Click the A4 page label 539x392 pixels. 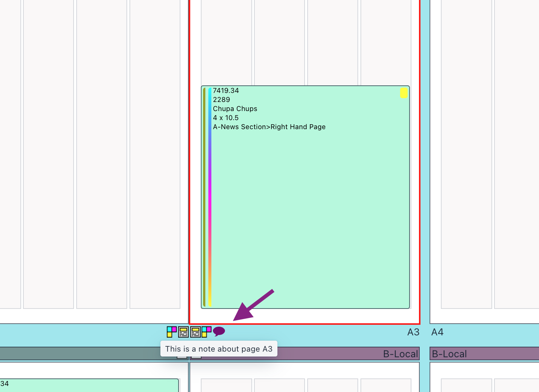coord(437,332)
